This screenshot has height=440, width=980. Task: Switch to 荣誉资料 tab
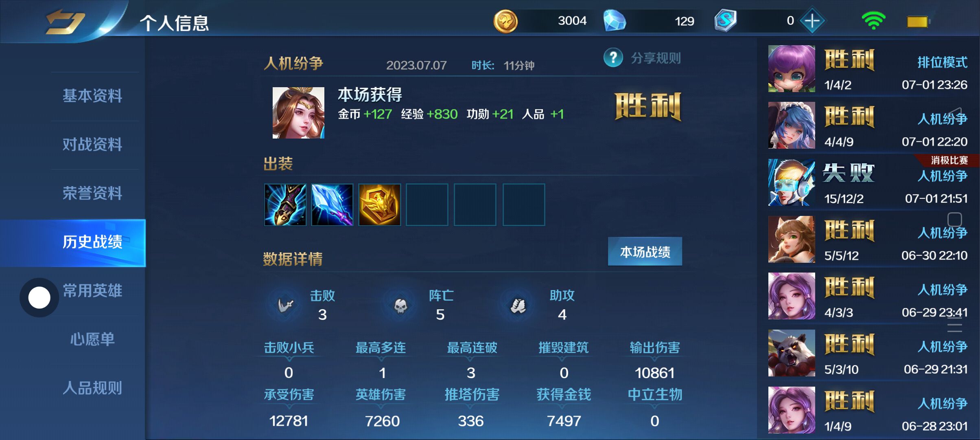pos(92,193)
